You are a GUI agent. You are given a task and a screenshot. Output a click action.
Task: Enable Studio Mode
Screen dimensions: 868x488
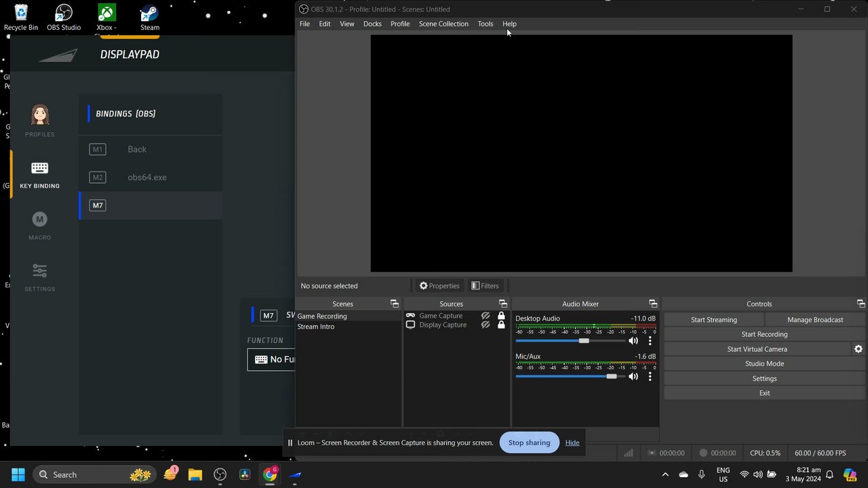(x=764, y=364)
